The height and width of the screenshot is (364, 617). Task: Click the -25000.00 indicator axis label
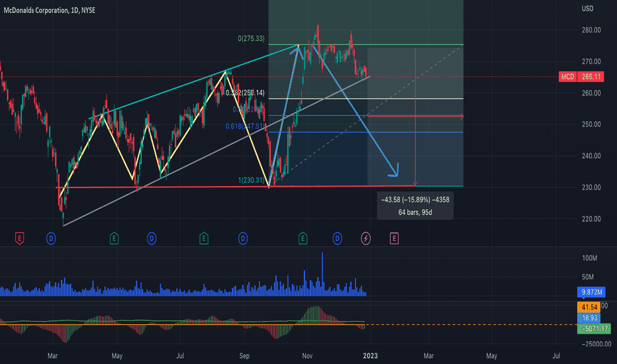pos(596,344)
